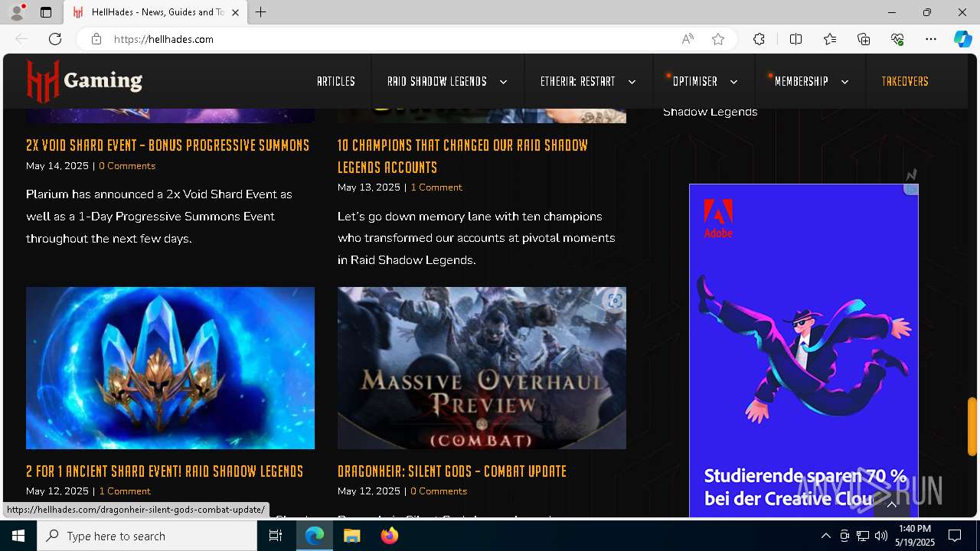Image resolution: width=980 pixels, height=551 pixels.
Task: Open the Collections panel
Action: pos(864,39)
